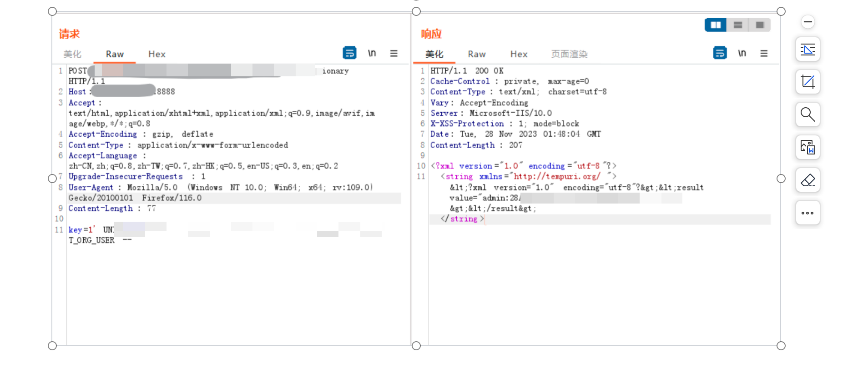868x378 pixels.
Task: Toggle word wrap icon in response panel
Action: 720,53
